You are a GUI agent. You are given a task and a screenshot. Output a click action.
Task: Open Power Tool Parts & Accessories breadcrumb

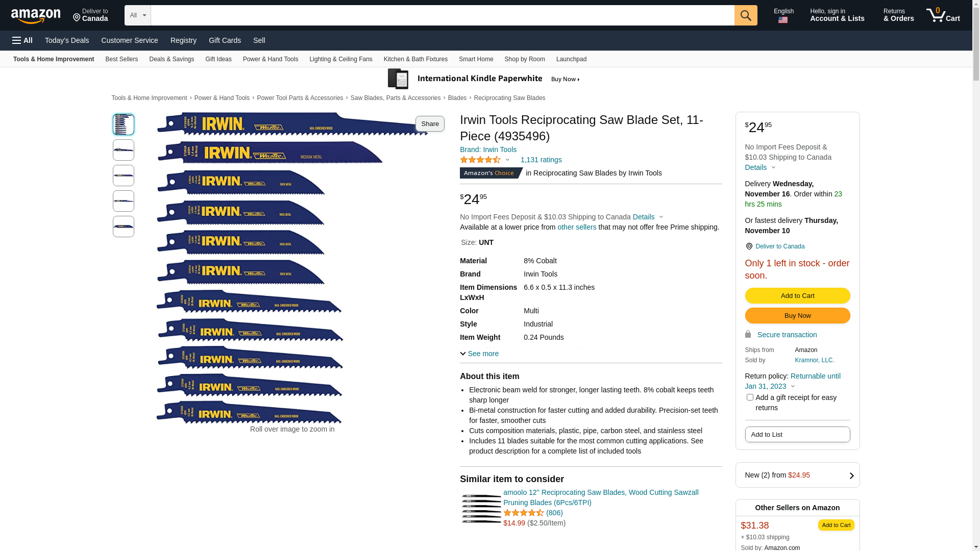point(300,98)
